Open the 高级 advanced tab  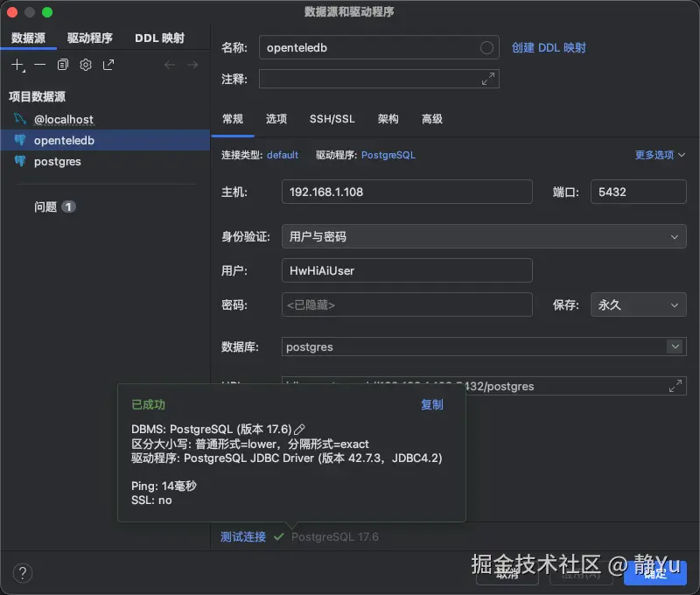click(432, 119)
